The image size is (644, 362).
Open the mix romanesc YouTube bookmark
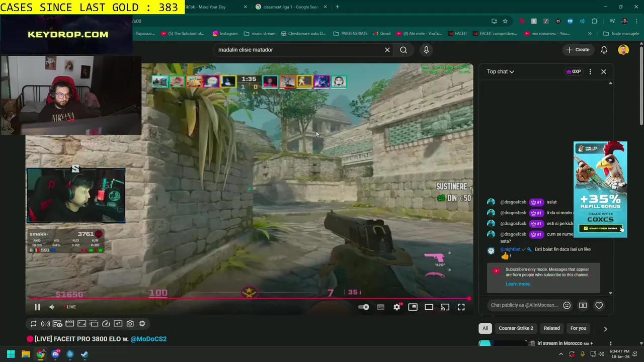tap(547, 34)
